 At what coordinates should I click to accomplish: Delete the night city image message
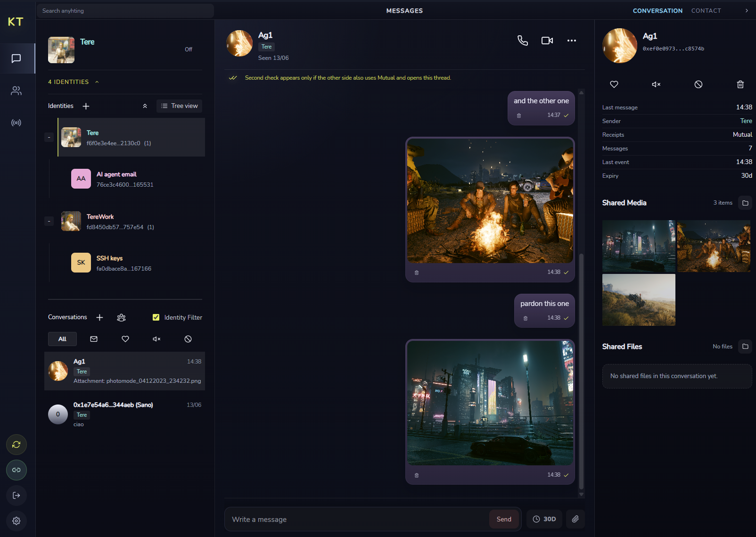(x=417, y=475)
